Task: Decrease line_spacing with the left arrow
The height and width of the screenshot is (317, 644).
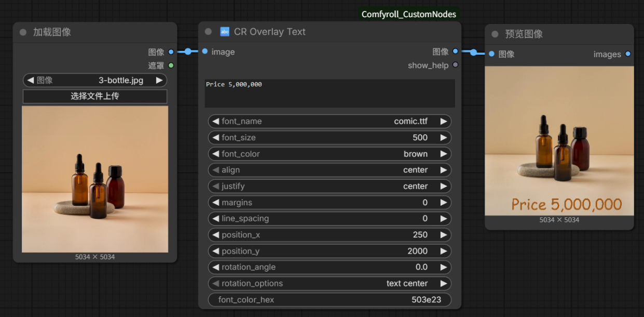Action: (x=215, y=219)
